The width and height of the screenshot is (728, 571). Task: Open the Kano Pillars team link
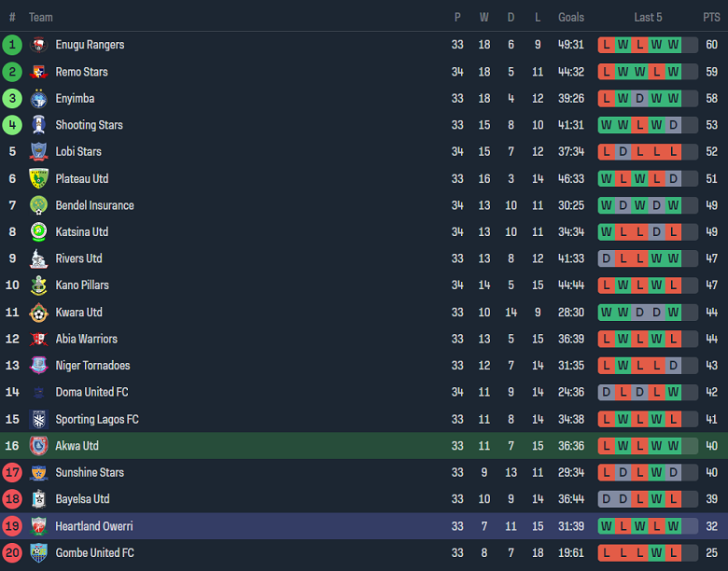pos(82,285)
